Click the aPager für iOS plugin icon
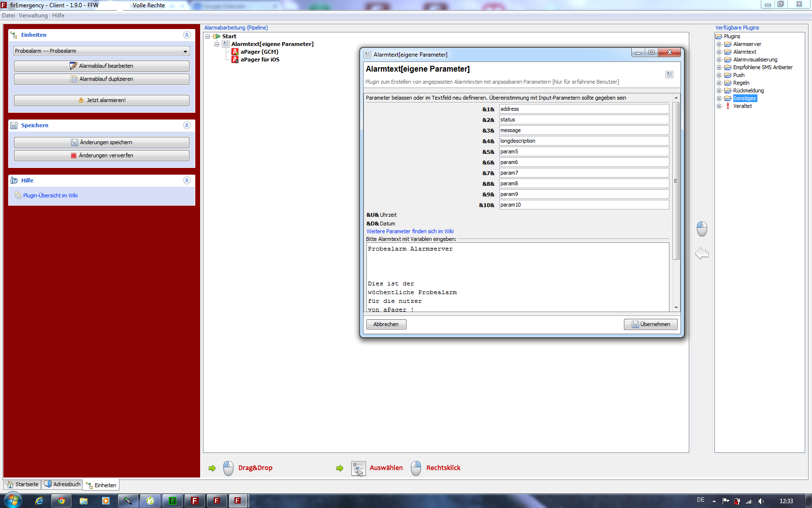The width and height of the screenshot is (812, 508). click(x=235, y=60)
